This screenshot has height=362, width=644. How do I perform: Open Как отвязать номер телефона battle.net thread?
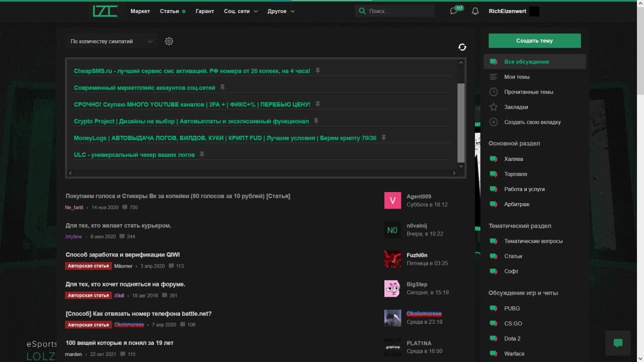(138, 314)
